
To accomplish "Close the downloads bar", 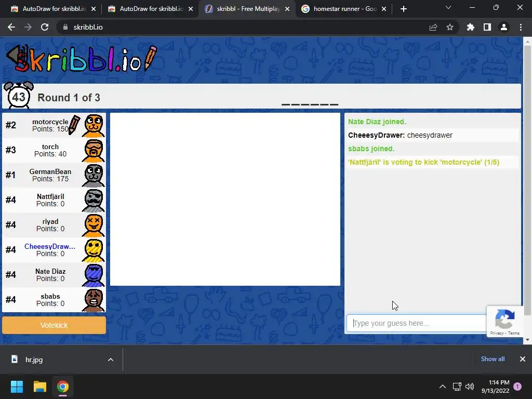I will 523,359.
